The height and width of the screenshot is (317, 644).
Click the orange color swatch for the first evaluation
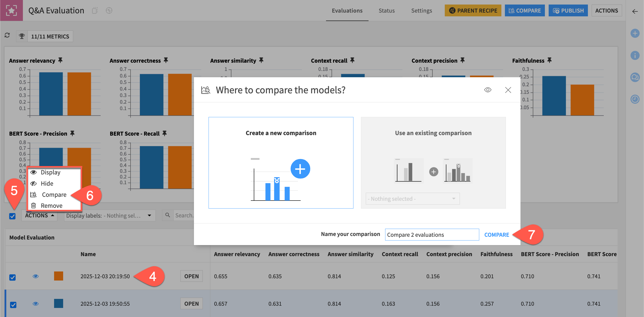[x=59, y=276]
